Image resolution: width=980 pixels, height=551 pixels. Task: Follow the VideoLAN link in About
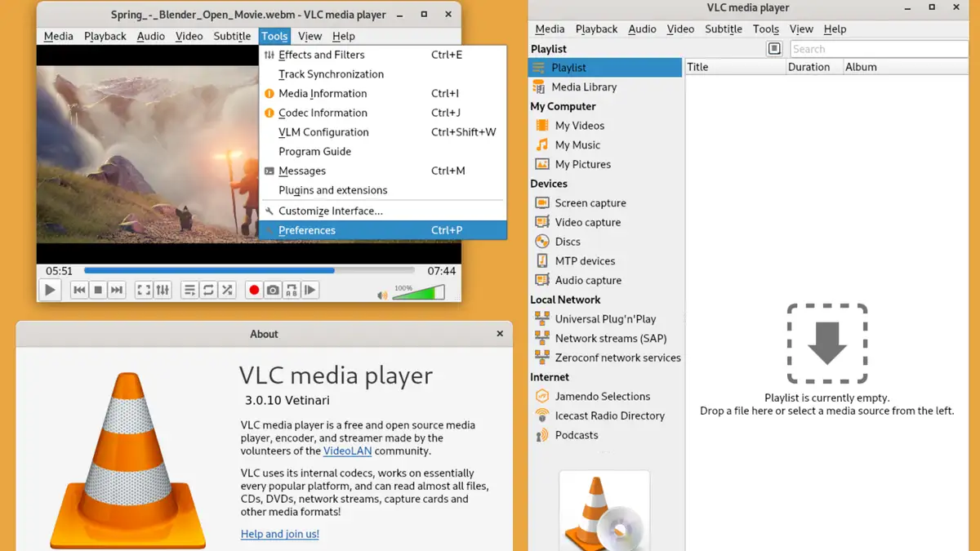(347, 451)
